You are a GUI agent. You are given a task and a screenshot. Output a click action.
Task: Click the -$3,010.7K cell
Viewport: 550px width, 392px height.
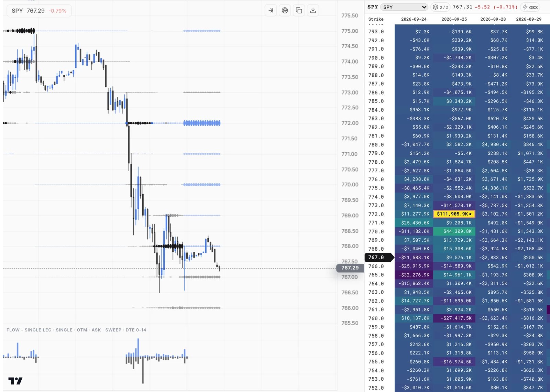click(414, 388)
